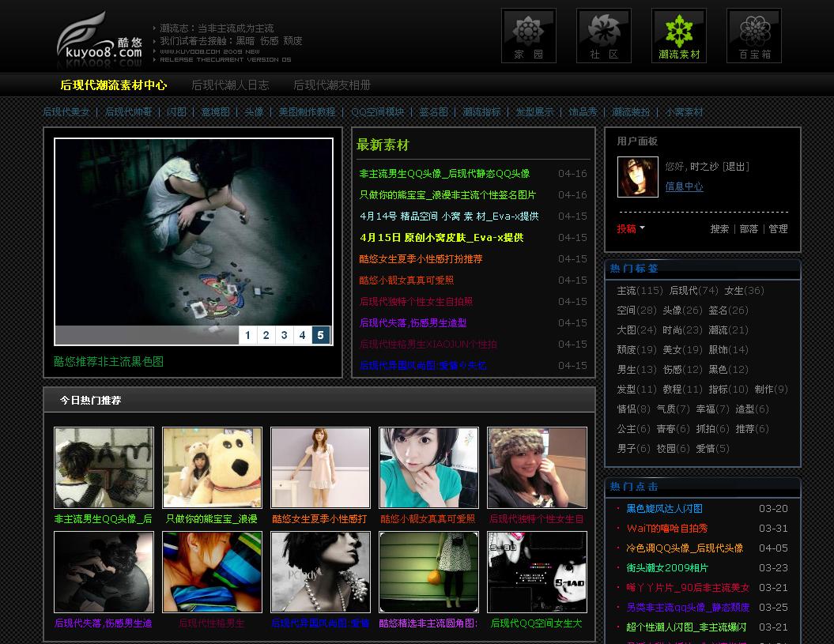Image resolution: width=834 pixels, height=644 pixels.
Task: Open 非主流男生QQ头像_后现代静态QQ头像 in 最新素材
Action: (x=444, y=174)
